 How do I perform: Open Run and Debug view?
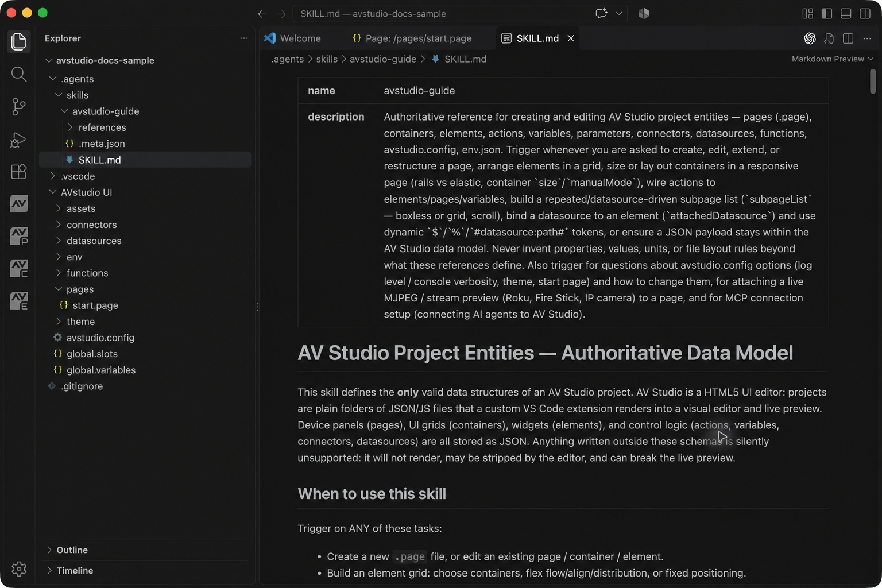[x=18, y=140]
